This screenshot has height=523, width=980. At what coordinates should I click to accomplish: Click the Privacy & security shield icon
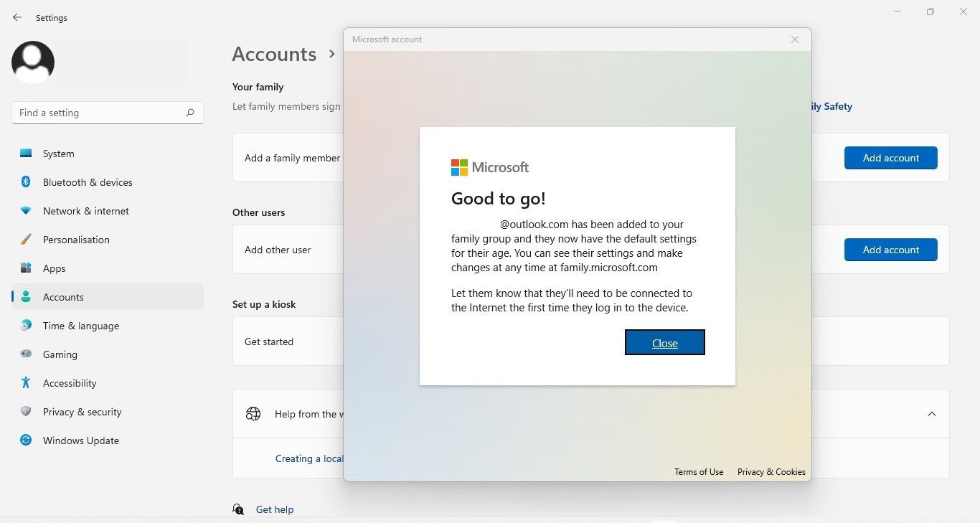click(26, 412)
